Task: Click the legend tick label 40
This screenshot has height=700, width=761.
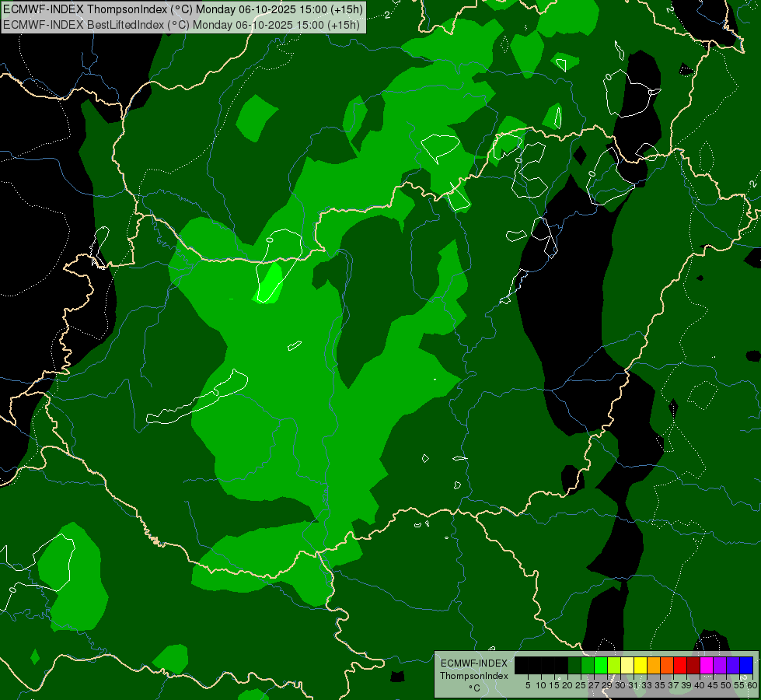Action: 700,685
